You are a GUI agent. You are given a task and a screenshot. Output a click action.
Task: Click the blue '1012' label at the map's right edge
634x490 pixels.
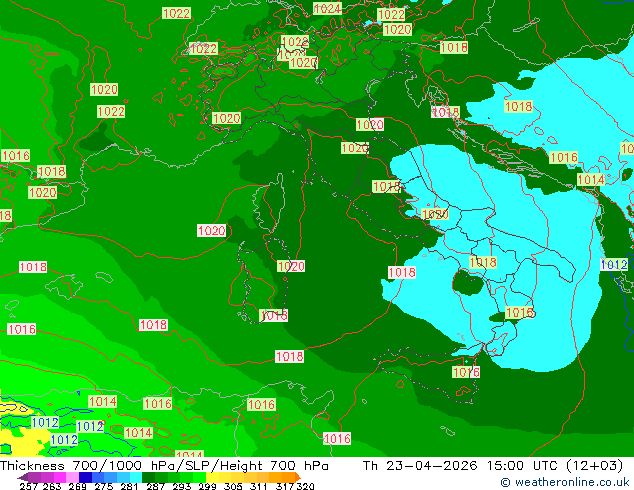[x=614, y=265]
